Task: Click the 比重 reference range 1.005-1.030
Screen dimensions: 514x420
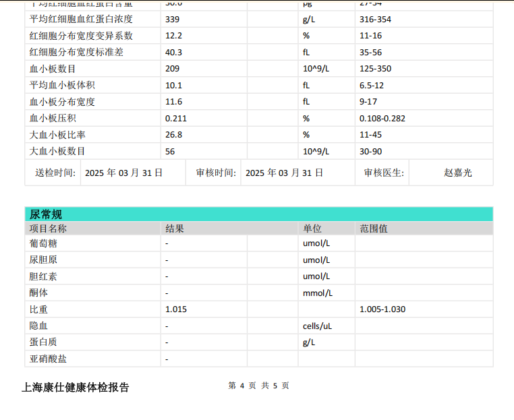Action: [x=382, y=309]
